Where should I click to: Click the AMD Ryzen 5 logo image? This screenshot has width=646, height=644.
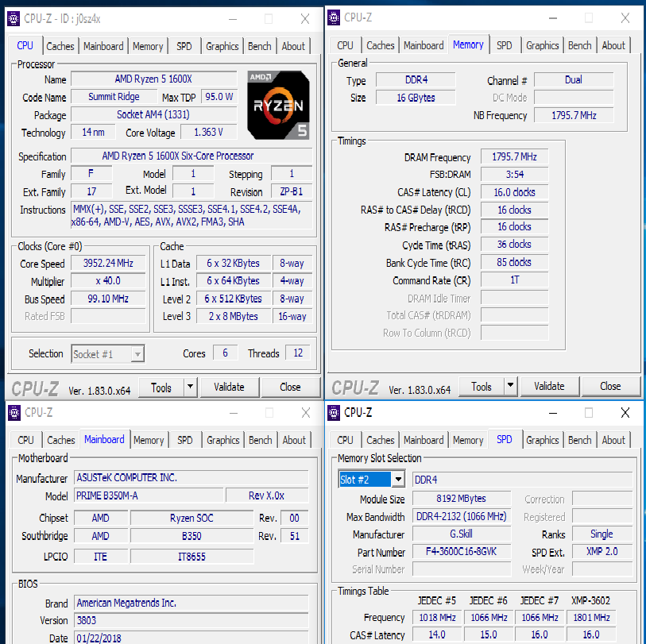pyautogui.click(x=278, y=105)
